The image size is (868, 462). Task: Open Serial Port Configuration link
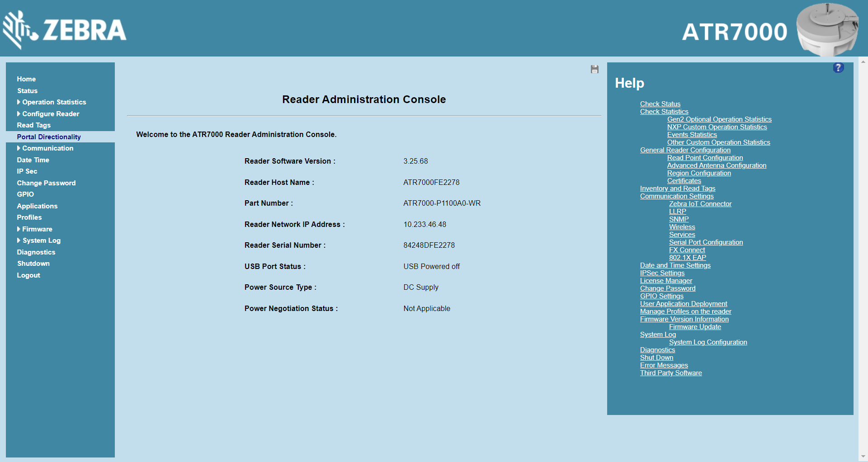click(x=706, y=242)
